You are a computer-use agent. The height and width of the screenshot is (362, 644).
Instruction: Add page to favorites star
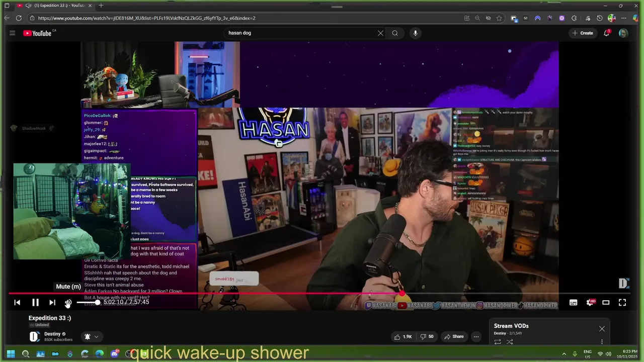coord(499,18)
